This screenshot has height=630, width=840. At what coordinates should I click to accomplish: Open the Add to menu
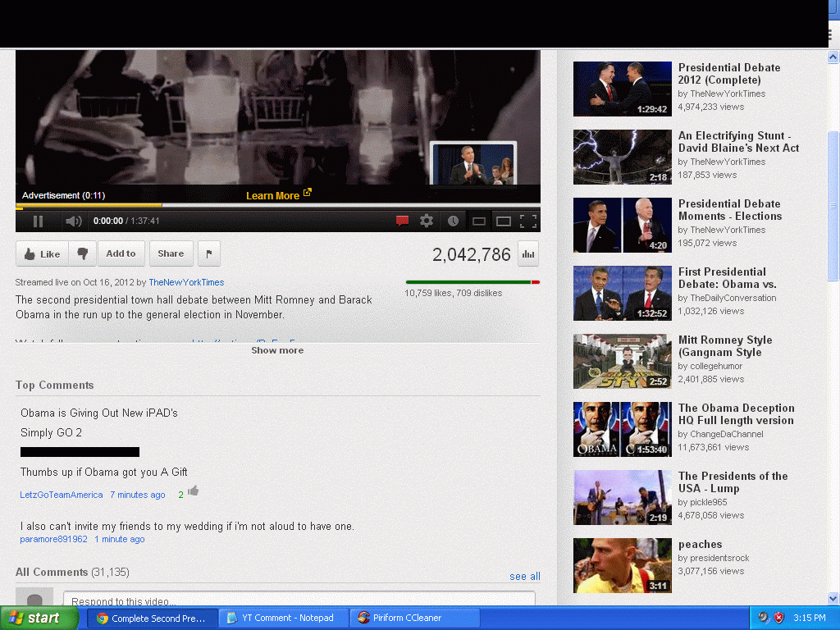pyautogui.click(x=121, y=254)
